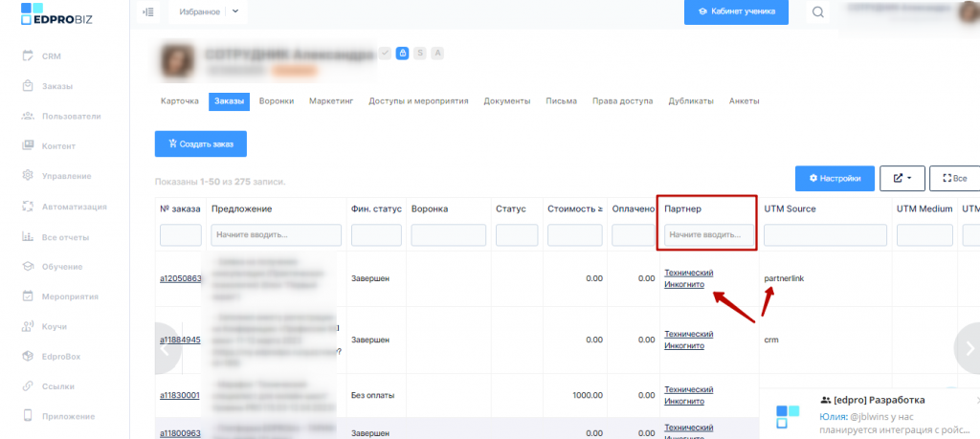Open table Настройки
980x439 pixels.
835,178
